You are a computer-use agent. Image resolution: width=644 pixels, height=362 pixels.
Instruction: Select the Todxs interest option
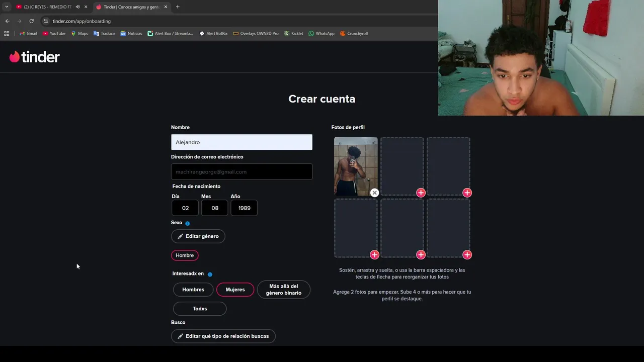200,309
